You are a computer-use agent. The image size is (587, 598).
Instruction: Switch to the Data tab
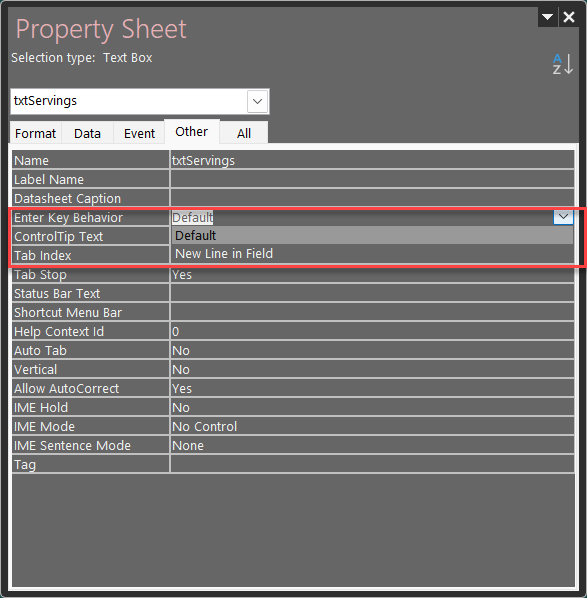[x=87, y=133]
